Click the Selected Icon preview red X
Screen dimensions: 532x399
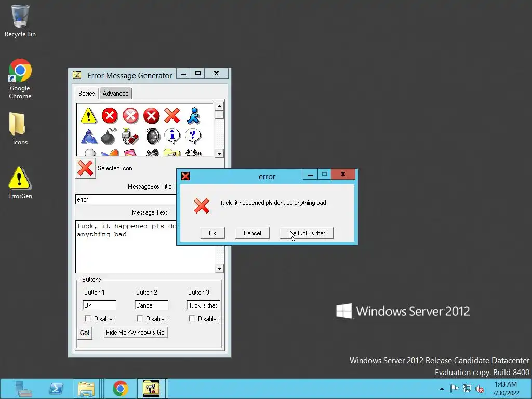(85, 168)
